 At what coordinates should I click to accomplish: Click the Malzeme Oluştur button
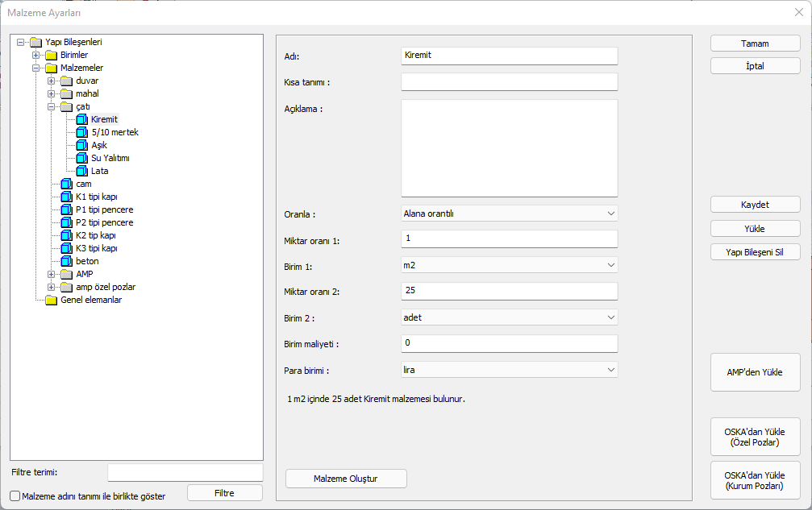(346, 479)
